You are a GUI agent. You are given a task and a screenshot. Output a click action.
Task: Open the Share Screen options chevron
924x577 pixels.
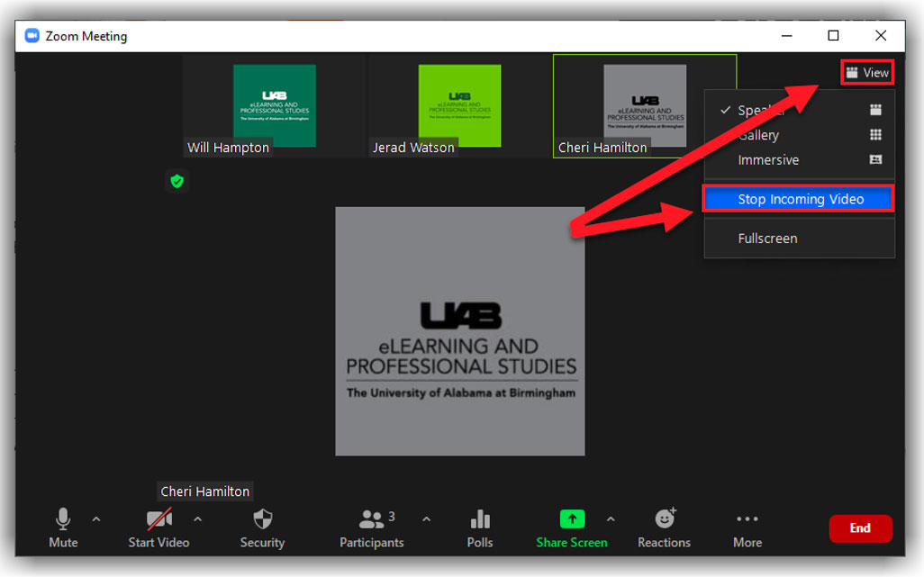tap(611, 519)
